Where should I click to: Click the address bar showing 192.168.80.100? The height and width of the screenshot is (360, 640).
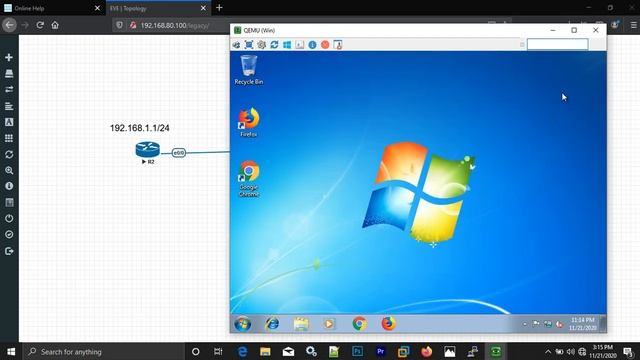pos(175,25)
